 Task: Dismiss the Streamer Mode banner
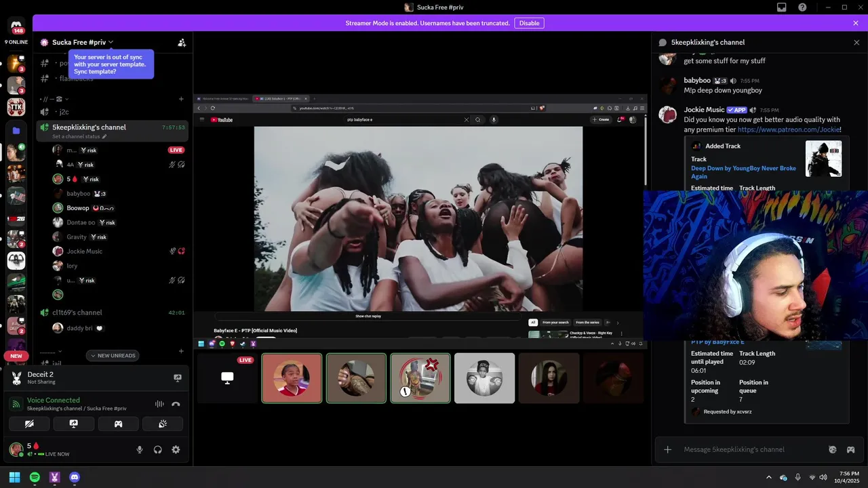coord(856,23)
